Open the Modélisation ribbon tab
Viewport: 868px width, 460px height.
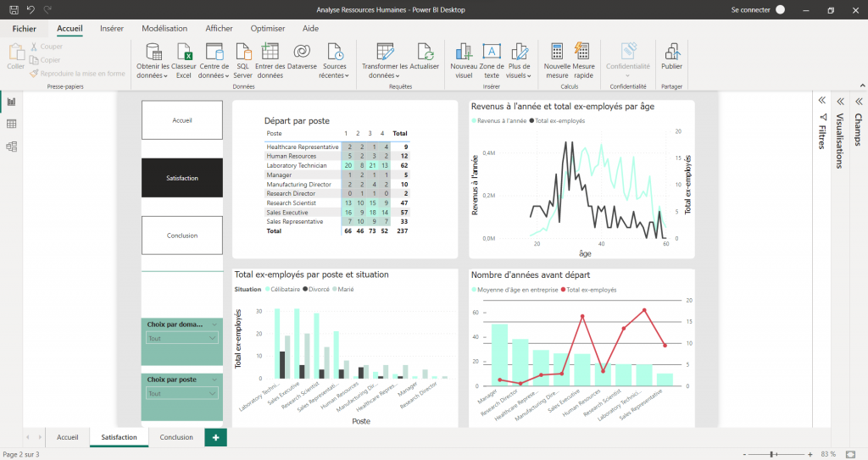tap(164, 28)
